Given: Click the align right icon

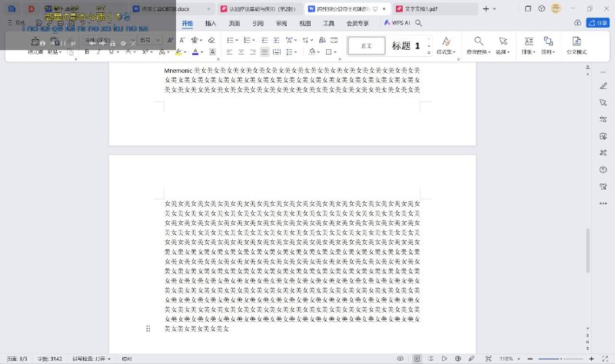Looking at the screenshot, I should [x=253, y=51].
